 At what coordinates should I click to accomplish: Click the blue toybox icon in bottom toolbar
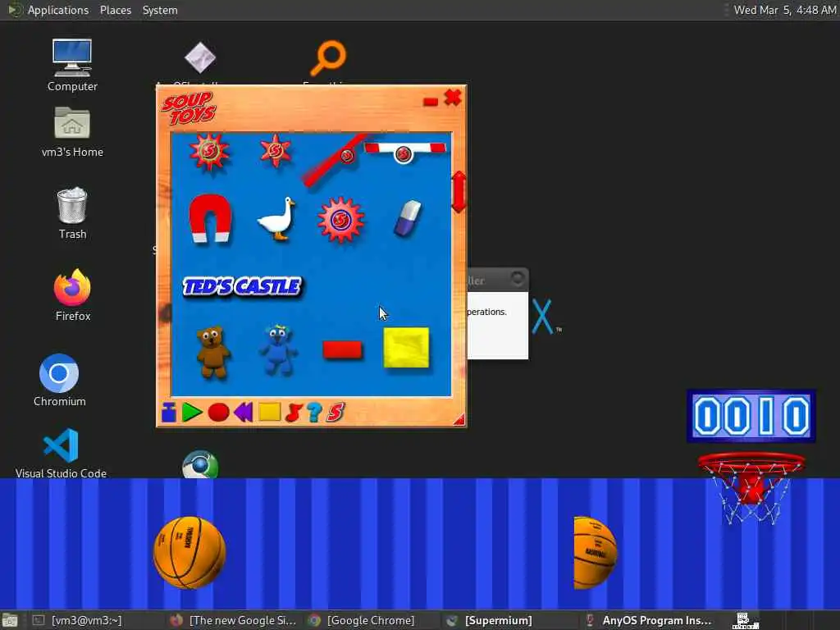pos(169,413)
